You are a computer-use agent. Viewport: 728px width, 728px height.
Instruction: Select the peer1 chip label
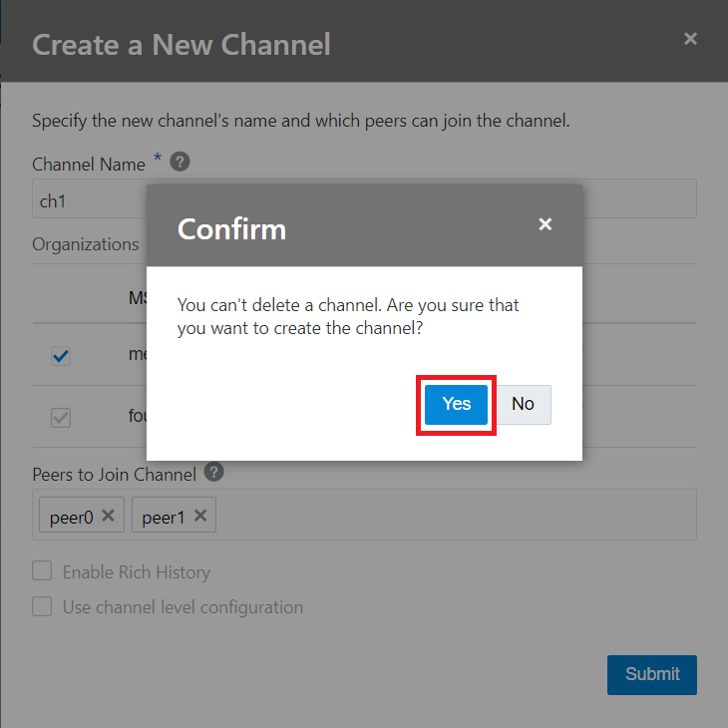pos(164,517)
